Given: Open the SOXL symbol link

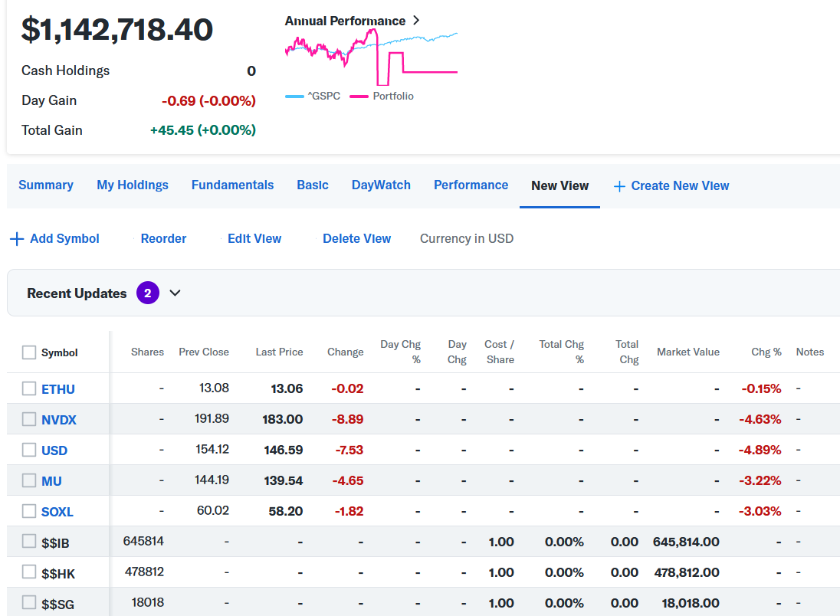Looking at the screenshot, I should tap(57, 512).
